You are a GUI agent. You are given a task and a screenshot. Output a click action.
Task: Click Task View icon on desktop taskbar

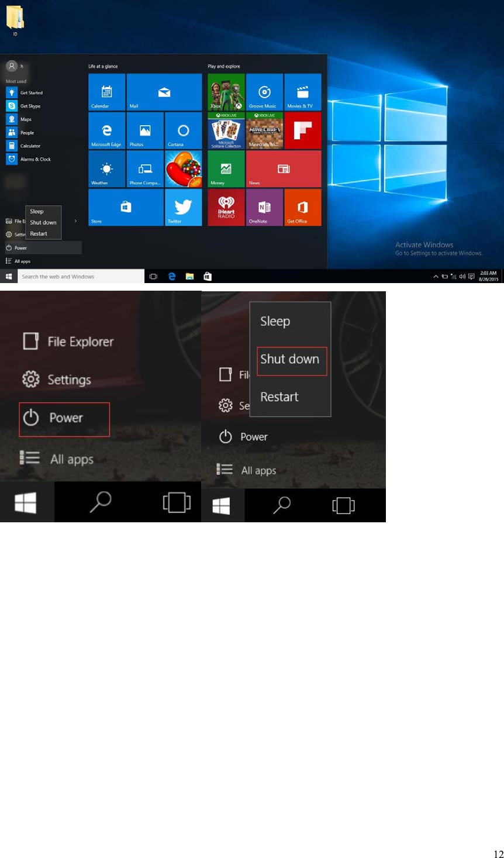[x=153, y=277]
